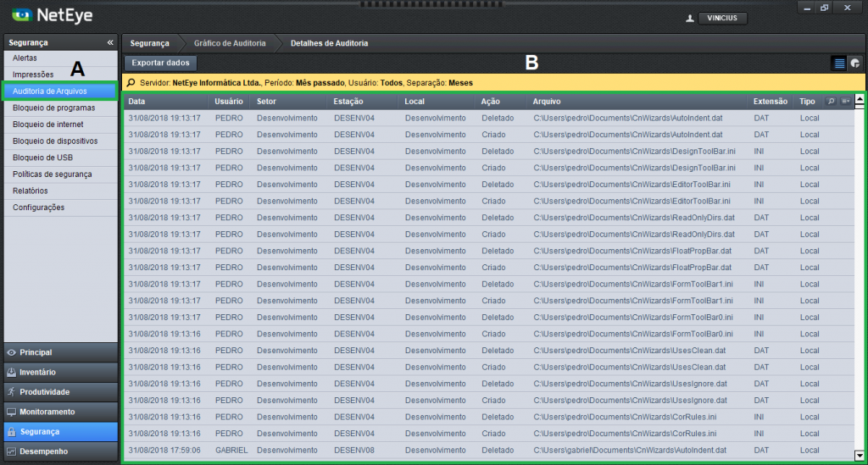Click the NetEye eye logo
This screenshot has height=465, width=868.
click(x=22, y=15)
